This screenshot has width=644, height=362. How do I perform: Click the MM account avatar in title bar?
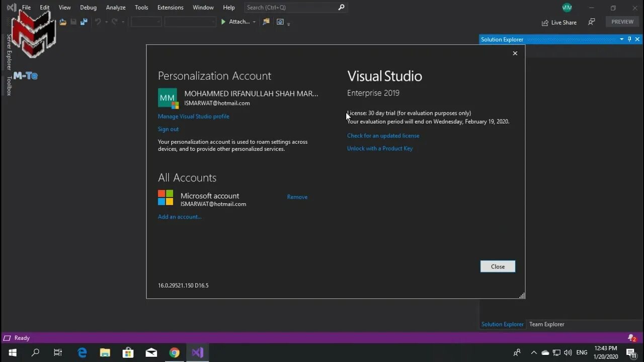point(567,8)
